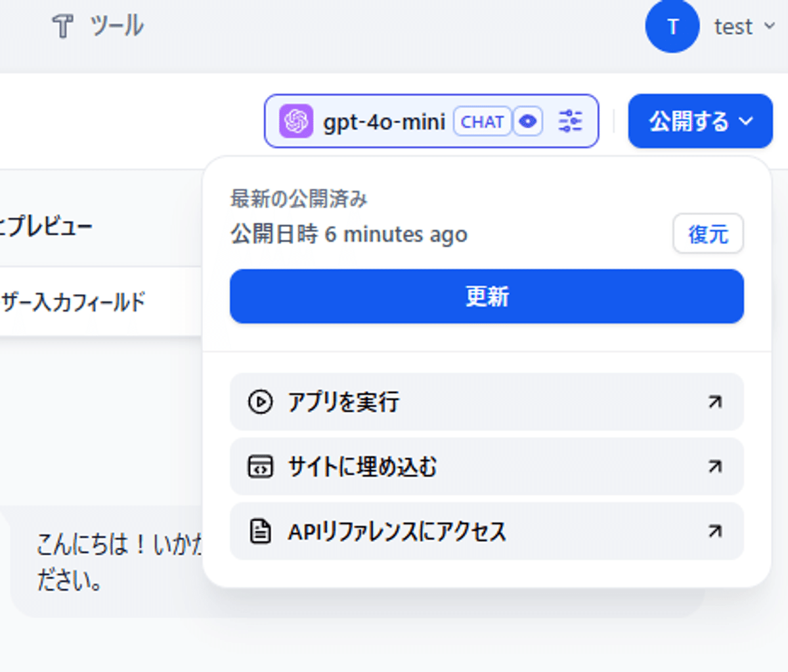The width and height of the screenshot is (788, 672).
Task: Open the gpt-4o-mini model settings sliders icon
Action: (571, 121)
